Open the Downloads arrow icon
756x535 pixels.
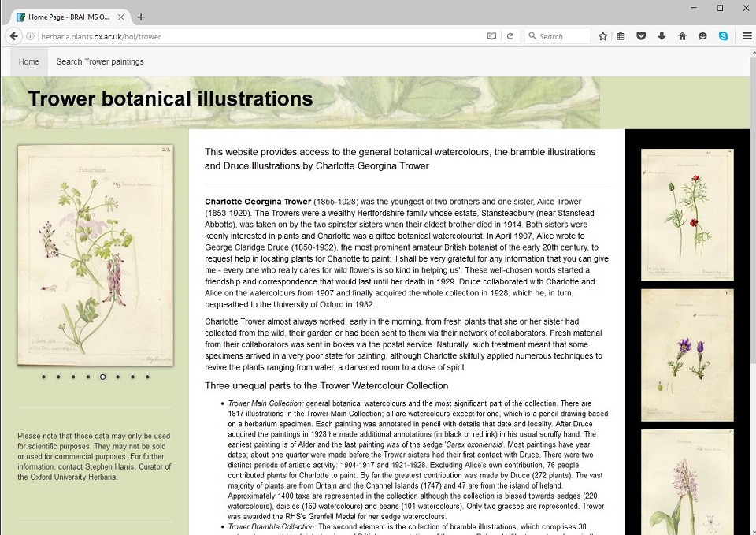[661, 36]
